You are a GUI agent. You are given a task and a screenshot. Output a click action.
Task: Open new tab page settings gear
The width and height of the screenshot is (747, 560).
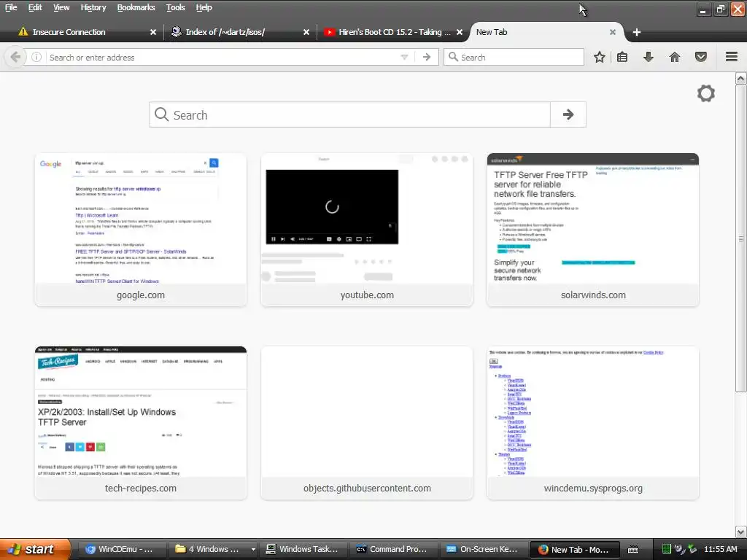(x=706, y=93)
